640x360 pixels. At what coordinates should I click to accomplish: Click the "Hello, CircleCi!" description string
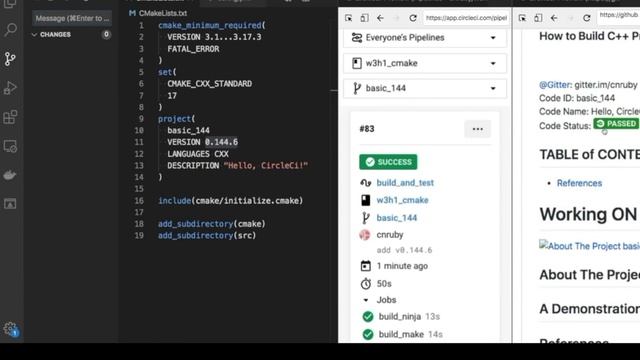point(266,165)
